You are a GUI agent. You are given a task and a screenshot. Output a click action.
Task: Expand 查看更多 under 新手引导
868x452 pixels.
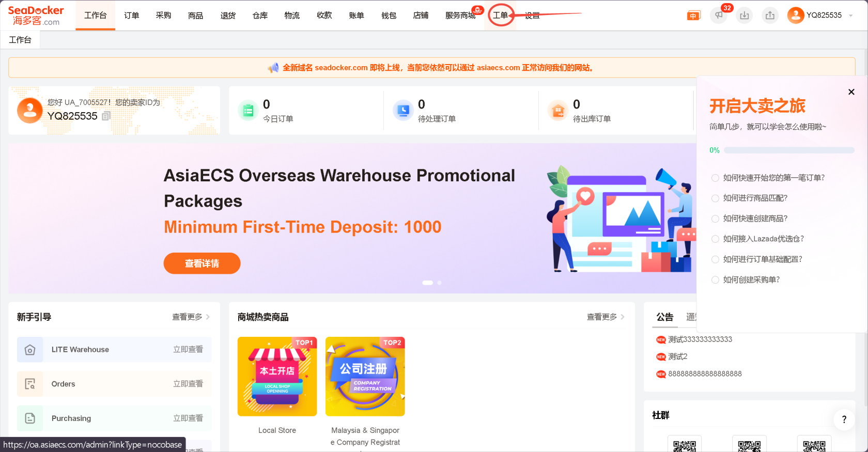click(x=191, y=317)
